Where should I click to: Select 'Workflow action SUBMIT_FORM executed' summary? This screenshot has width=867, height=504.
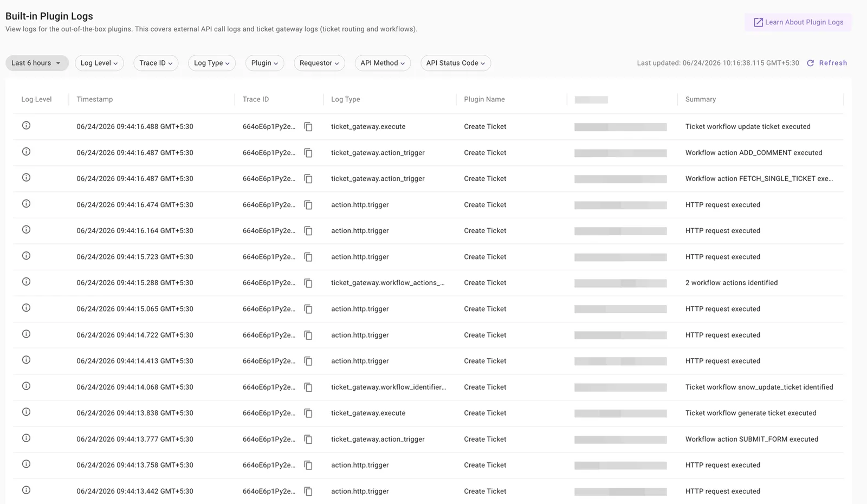click(x=752, y=439)
